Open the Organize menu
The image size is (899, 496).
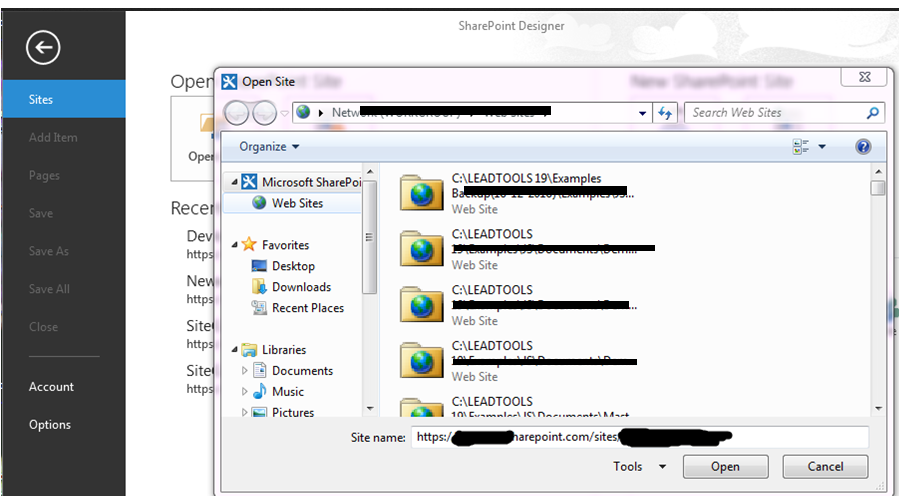point(269,147)
